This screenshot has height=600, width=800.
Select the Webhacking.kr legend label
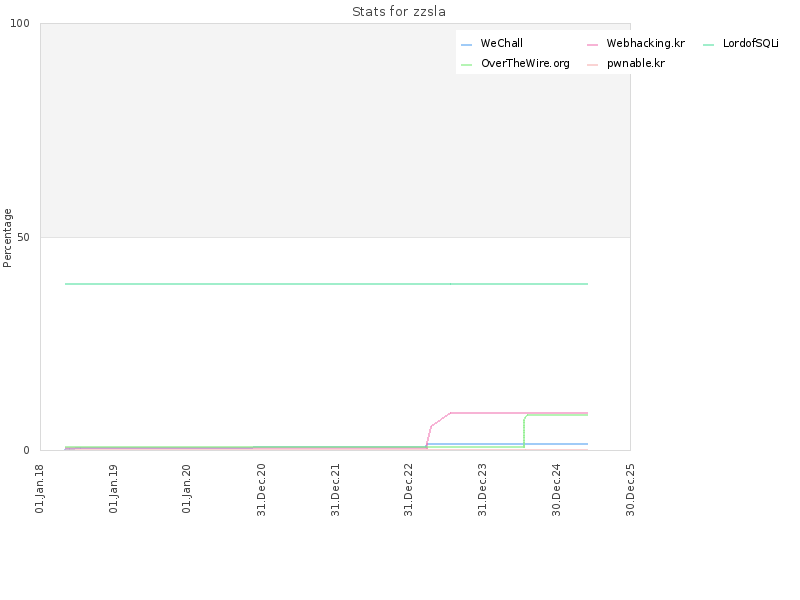click(x=645, y=44)
